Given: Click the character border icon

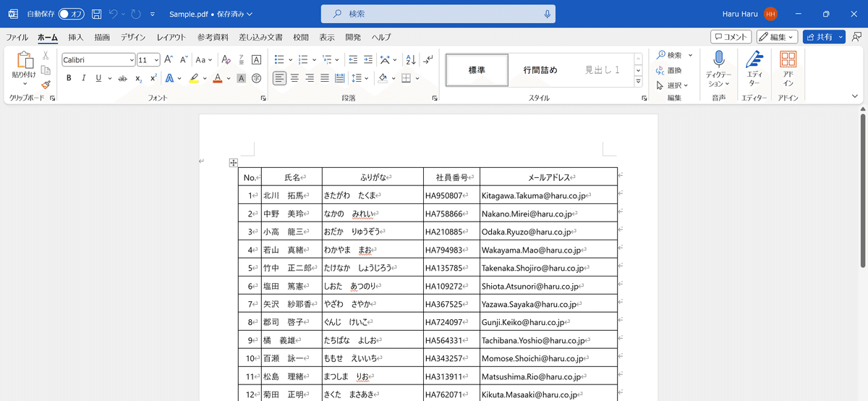Looking at the screenshot, I should pyautogui.click(x=256, y=60).
